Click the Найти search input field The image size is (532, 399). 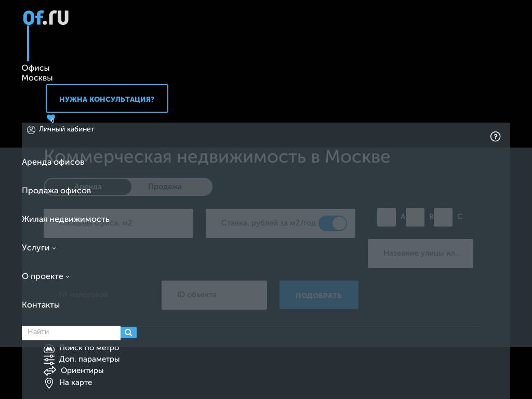pos(71,333)
